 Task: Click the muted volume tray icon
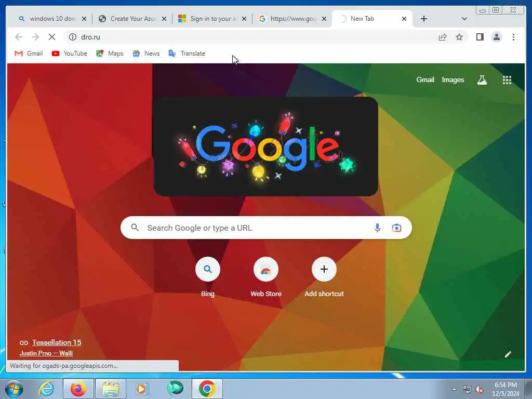(480, 390)
